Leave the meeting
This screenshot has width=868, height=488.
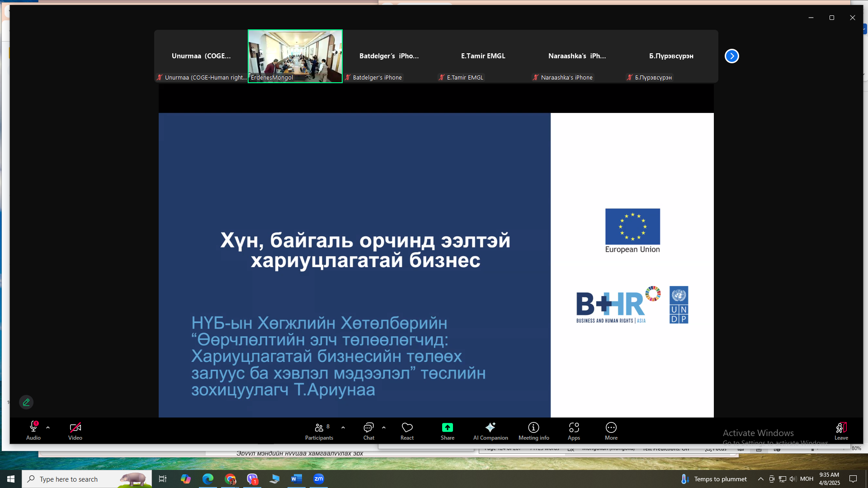pos(841,431)
